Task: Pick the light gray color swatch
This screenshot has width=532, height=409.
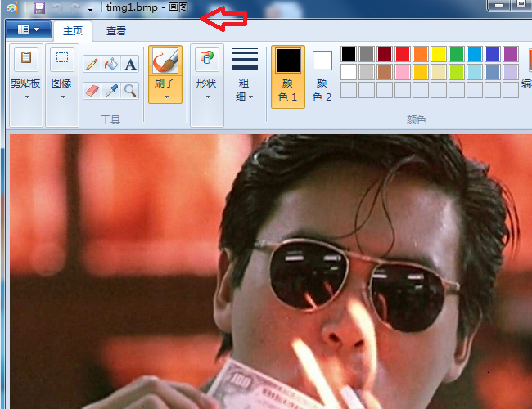Action: (x=367, y=72)
